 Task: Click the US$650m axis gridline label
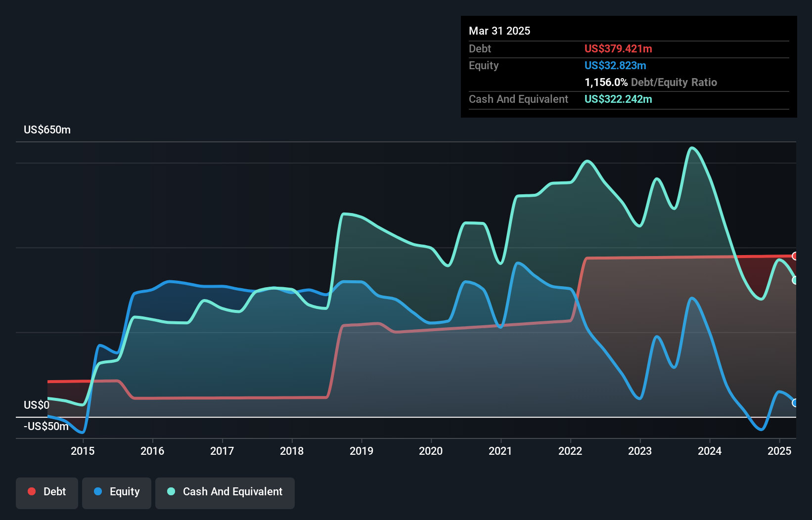pos(47,130)
